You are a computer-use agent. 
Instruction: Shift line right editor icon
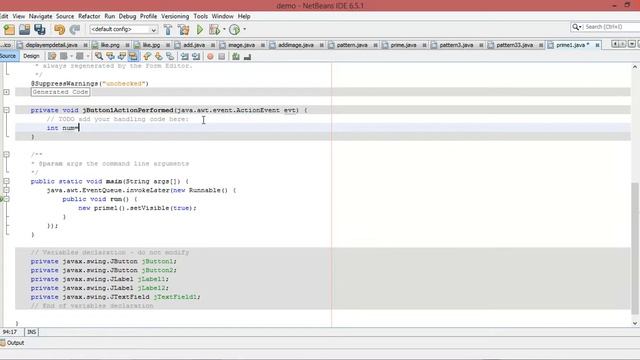point(196,56)
